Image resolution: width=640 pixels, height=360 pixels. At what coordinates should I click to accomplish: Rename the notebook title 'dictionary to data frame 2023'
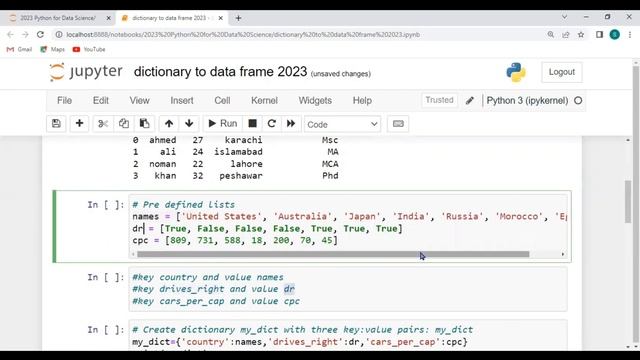220,72
